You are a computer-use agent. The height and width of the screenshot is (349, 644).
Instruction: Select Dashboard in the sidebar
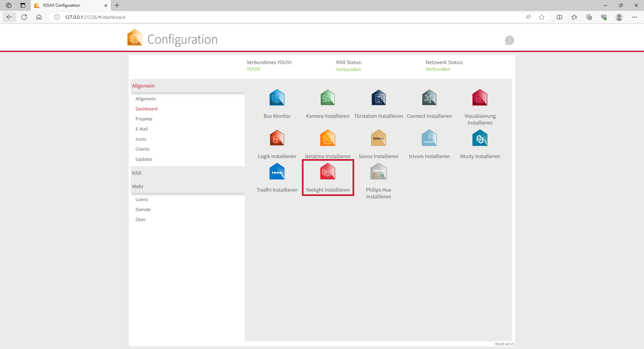147,109
